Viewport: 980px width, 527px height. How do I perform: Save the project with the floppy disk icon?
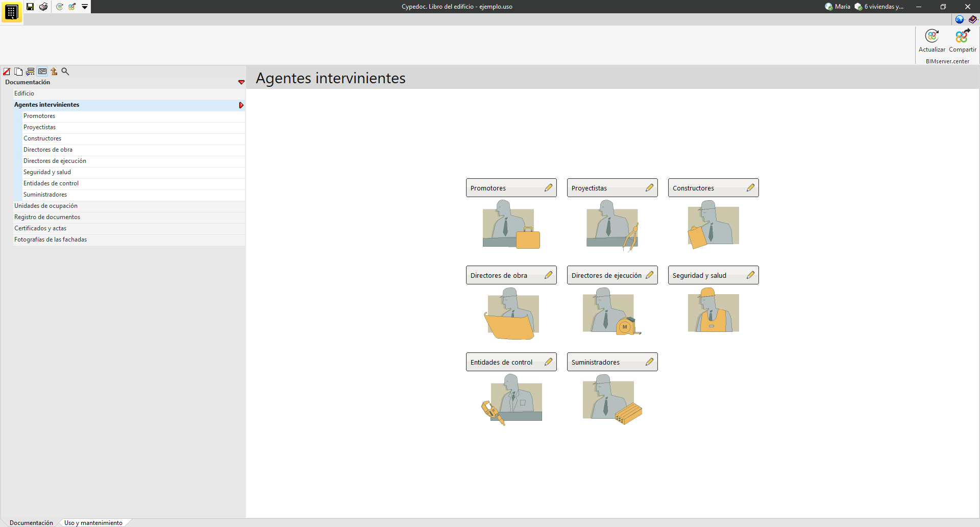30,7
